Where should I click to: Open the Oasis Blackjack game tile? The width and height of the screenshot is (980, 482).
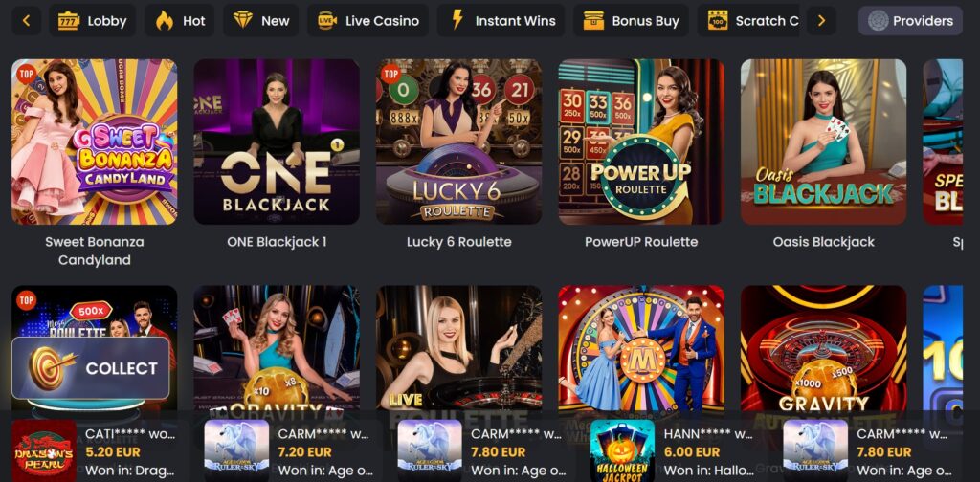click(x=824, y=142)
